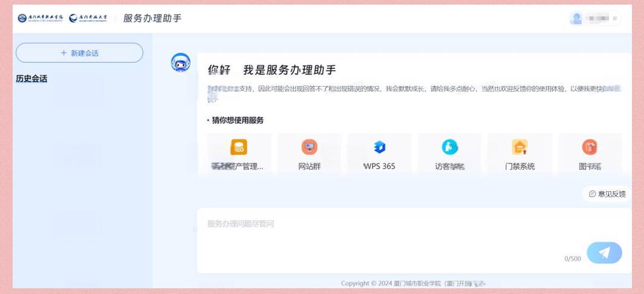Click the Xiamen City University logo

click(x=40, y=18)
